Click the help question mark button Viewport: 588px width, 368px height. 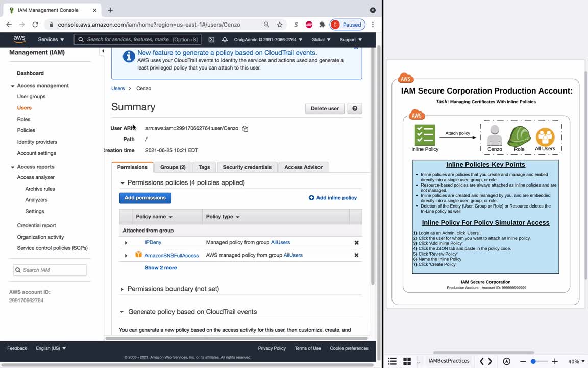click(355, 108)
